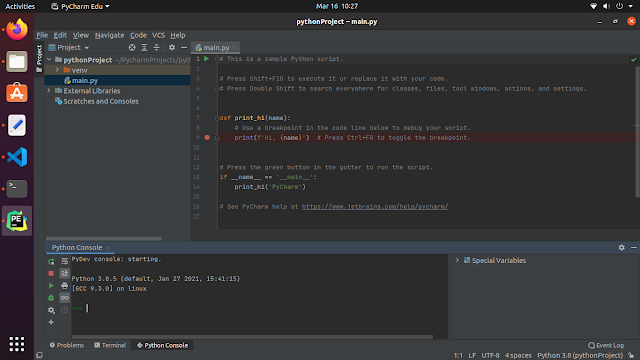The height and width of the screenshot is (360, 640).
Task: Close the main.py editor tab
Action: pyautogui.click(x=234, y=48)
